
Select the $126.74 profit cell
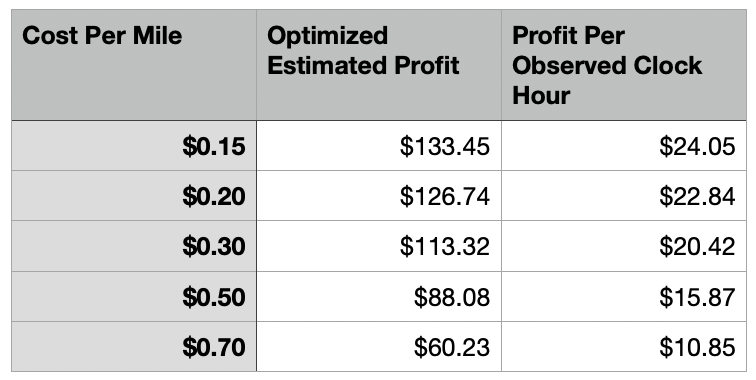click(379, 195)
